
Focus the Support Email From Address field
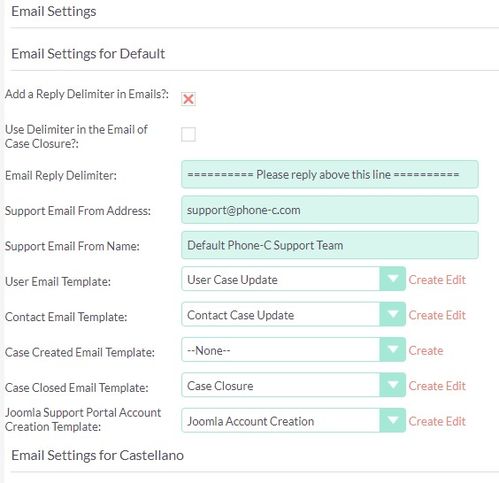coord(330,210)
